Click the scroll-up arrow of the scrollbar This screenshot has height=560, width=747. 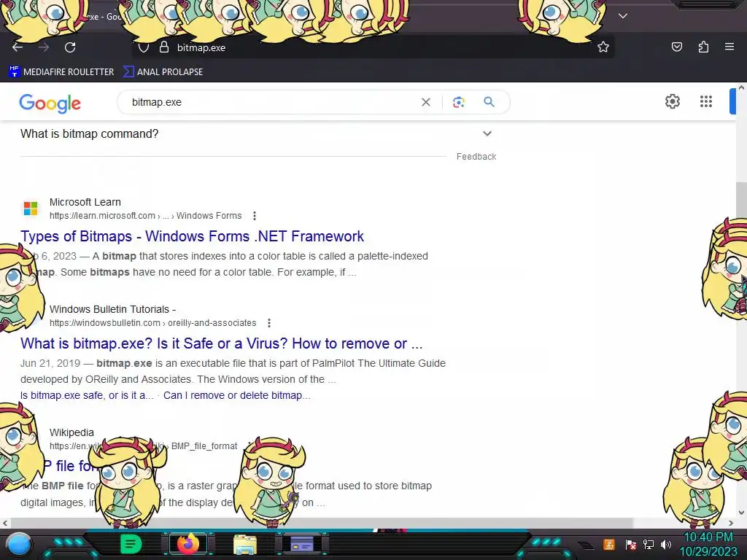pyautogui.click(x=741, y=87)
